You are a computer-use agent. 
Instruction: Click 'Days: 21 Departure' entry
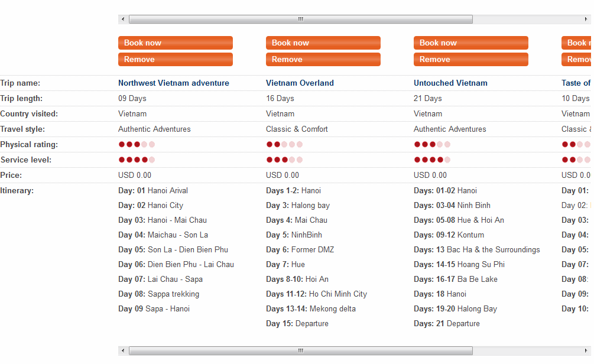tap(447, 323)
